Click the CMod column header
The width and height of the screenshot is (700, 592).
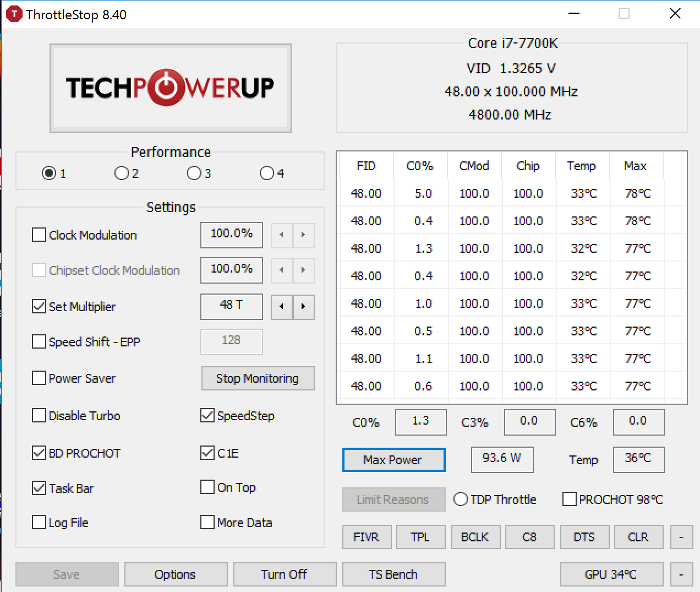pos(474,166)
